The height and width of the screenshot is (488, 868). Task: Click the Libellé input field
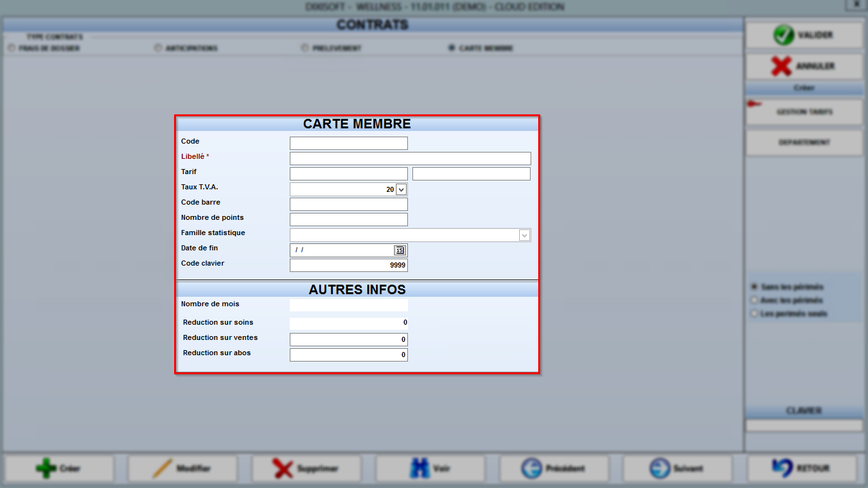pos(410,159)
